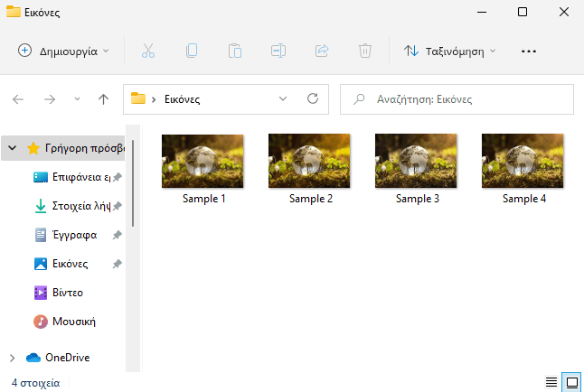This screenshot has height=392, width=584.
Task: Click the Sample 4 file name
Action: point(524,199)
